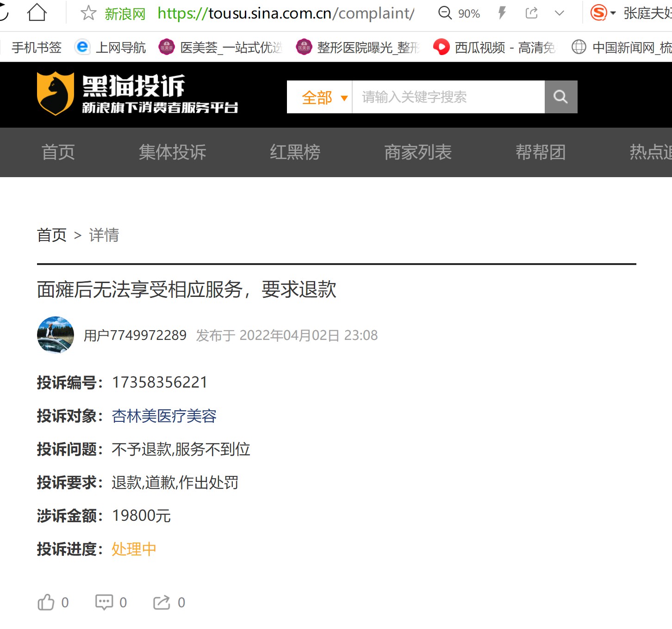Click the magnifier search button
This screenshot has width=672, height=629.
561,97
